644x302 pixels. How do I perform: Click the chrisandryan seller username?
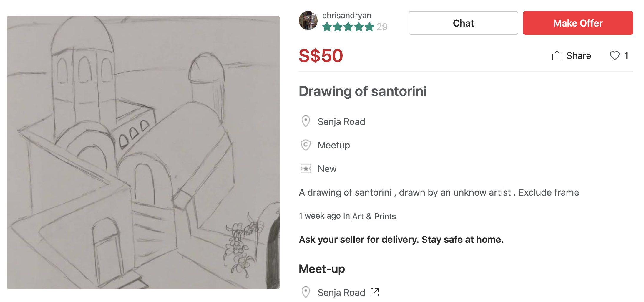pos(347,15)
